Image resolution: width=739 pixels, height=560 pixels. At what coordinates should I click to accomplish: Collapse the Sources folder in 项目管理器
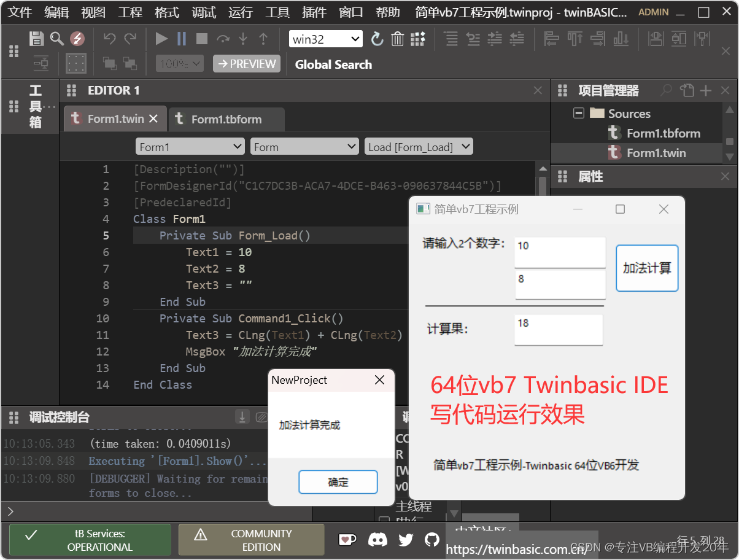click(x=578, y=113)
